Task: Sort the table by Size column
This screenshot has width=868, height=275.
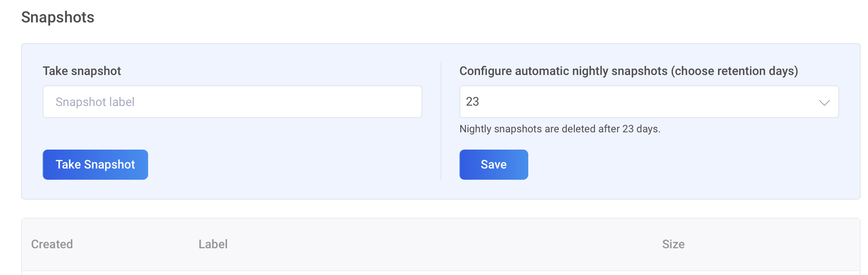Action: (673, 244)
